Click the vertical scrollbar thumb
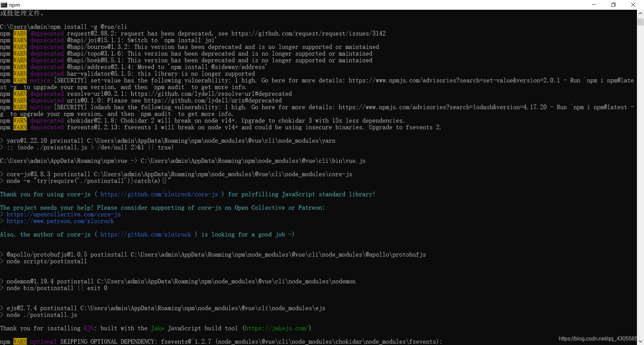 [640, 22]
